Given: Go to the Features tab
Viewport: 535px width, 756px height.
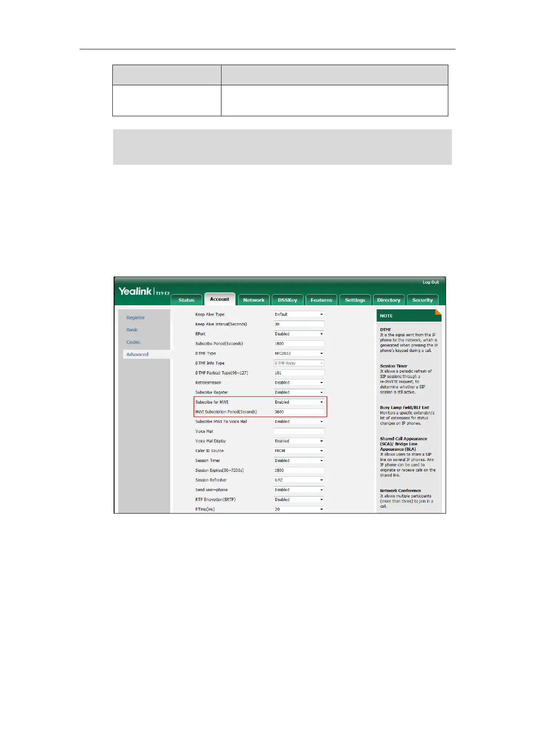Looking at the screenshot, I should pyautogui.click(x=321, y=300).
